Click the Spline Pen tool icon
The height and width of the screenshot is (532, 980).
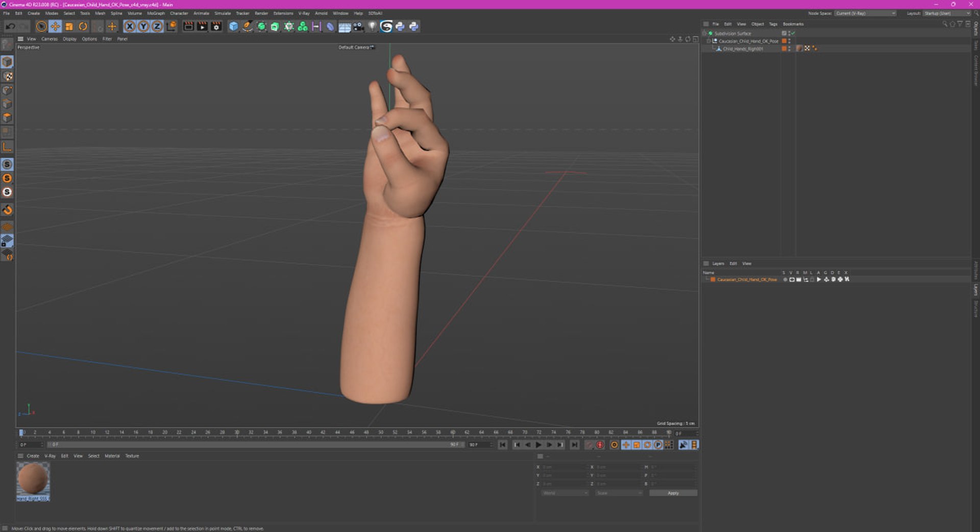[247, 27]
